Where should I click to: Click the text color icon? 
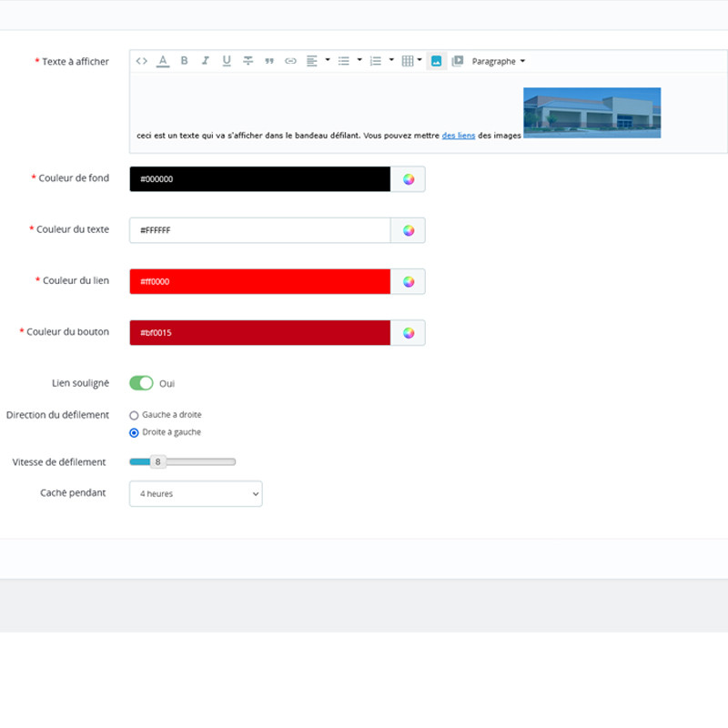click(x=163, y=61)
